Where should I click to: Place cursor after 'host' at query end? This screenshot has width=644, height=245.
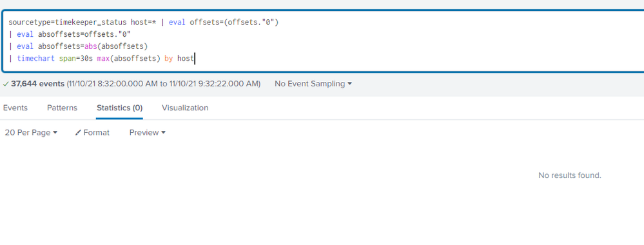click(x=194, y=59)
